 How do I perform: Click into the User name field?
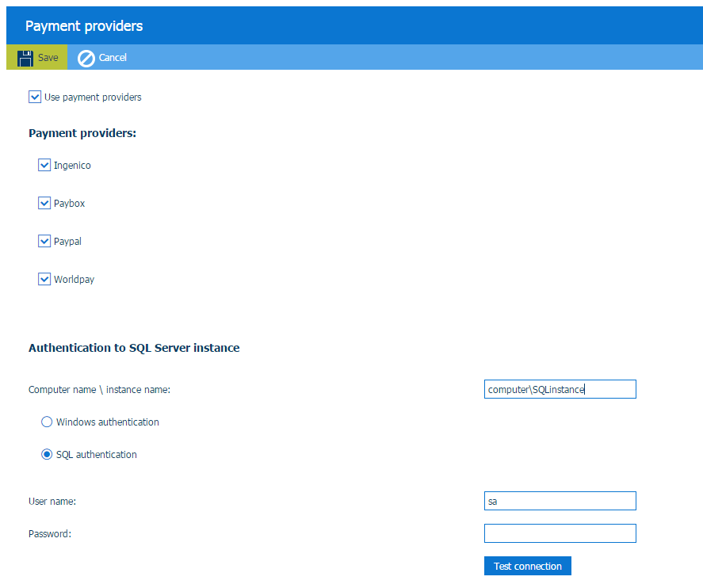(x=560, y=501)
